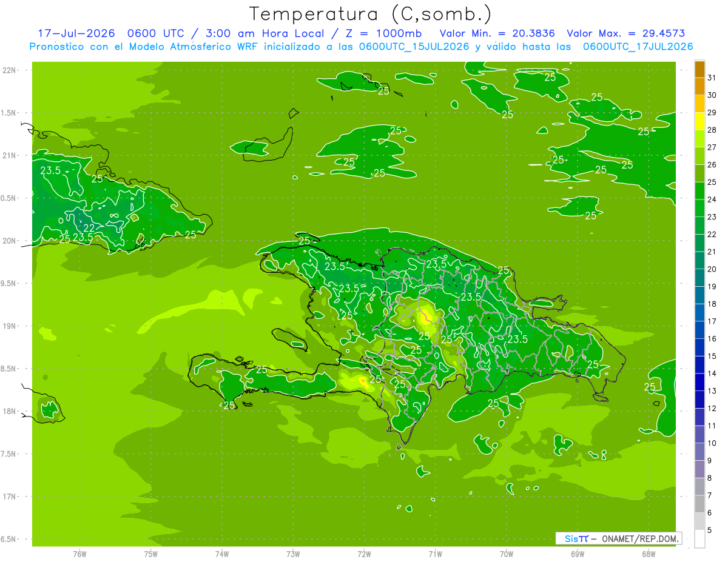Screen dimensions: 728x562
Task: Click the "18N" latitude axis label
Action: tap(9, 412)
